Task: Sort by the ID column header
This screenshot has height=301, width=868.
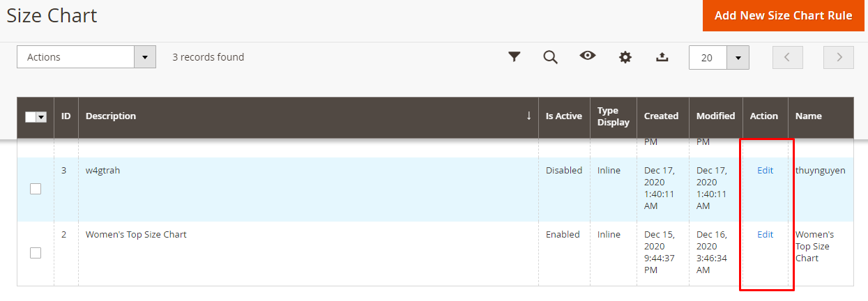Action: [66, 116]
